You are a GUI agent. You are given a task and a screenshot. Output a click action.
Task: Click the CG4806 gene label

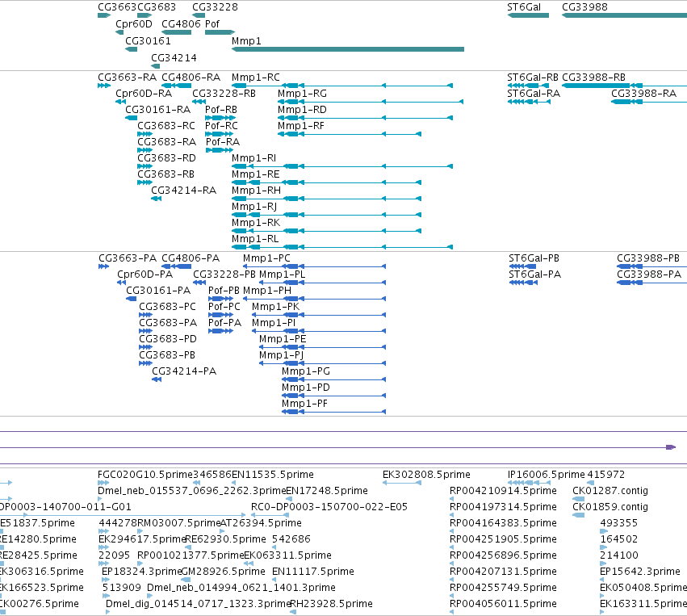pyautogui.click(x=180, y=23)
